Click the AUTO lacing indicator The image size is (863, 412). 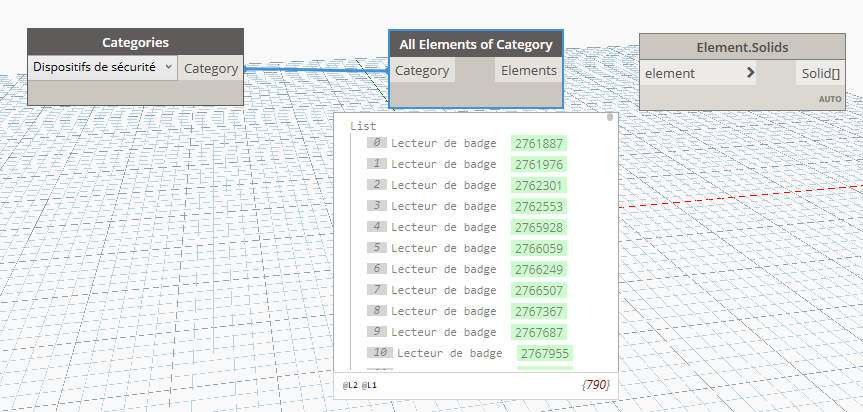click(x=830, y=99)
